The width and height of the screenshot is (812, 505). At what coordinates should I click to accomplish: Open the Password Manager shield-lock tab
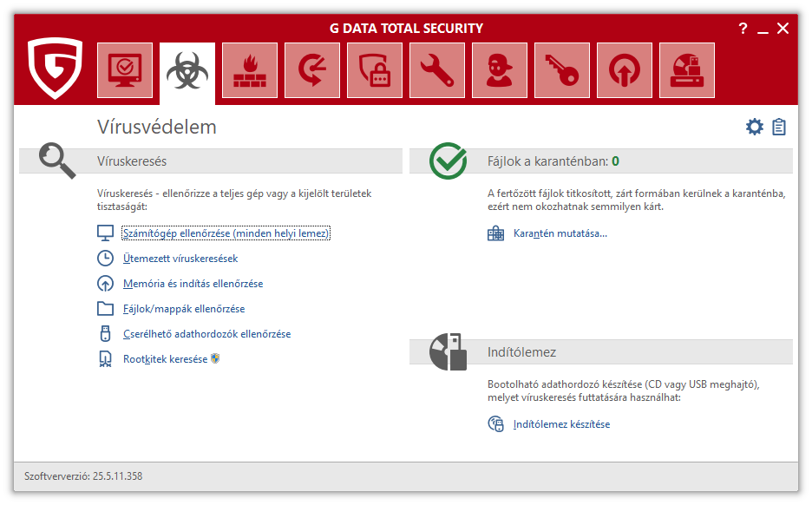click(x=375, y=70)
